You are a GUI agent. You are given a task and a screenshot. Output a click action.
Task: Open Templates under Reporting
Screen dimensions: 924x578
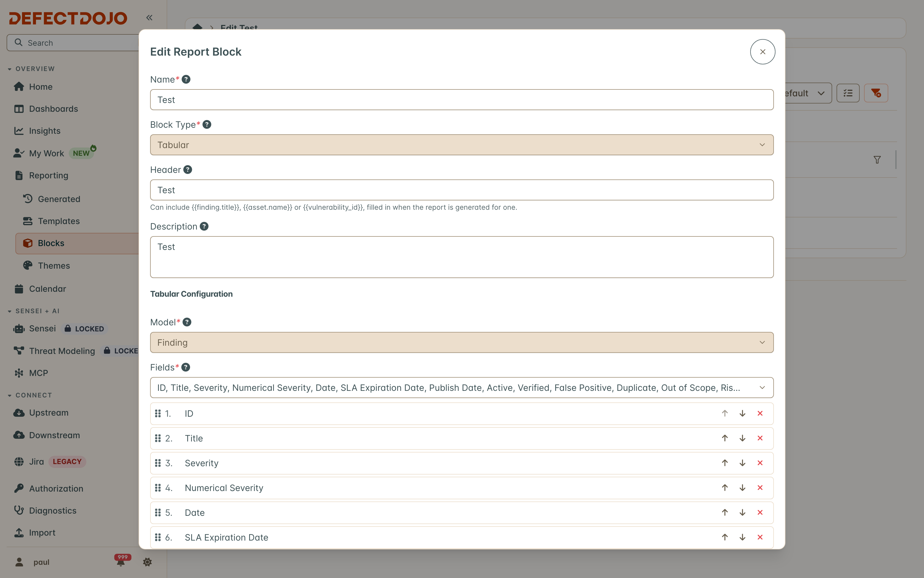click(51, 221)
